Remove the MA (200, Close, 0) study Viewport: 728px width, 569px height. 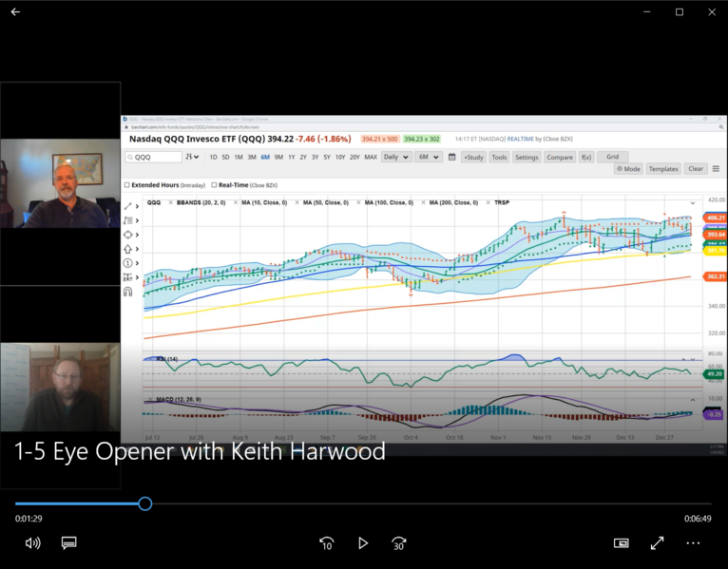(424, 203)
